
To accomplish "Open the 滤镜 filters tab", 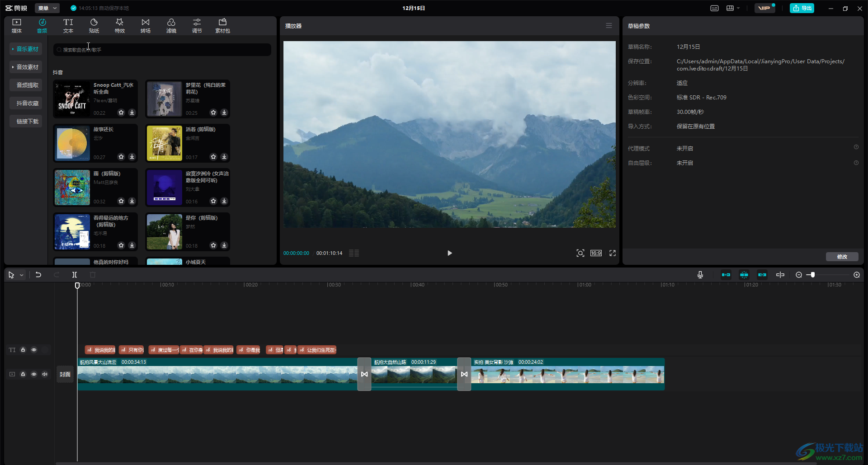I will (171, 26).
